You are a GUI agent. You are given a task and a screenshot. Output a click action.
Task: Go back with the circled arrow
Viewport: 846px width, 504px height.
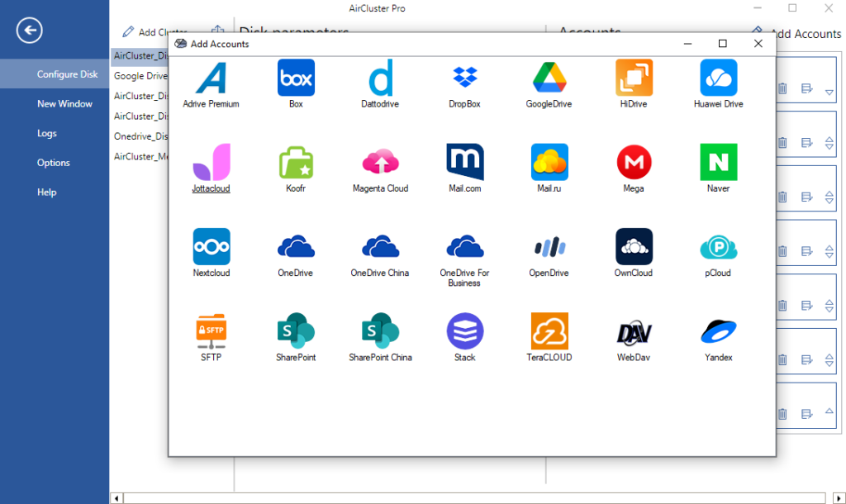[29, 31]
